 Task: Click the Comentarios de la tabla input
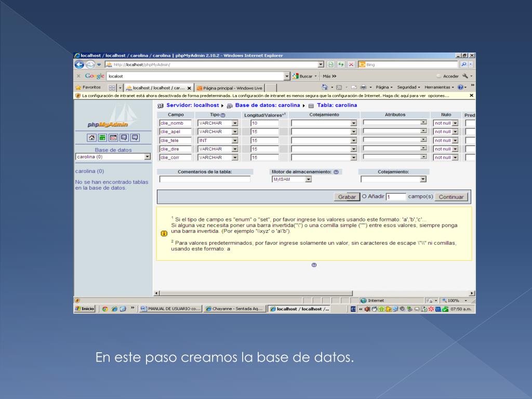(x=205, y=179)
